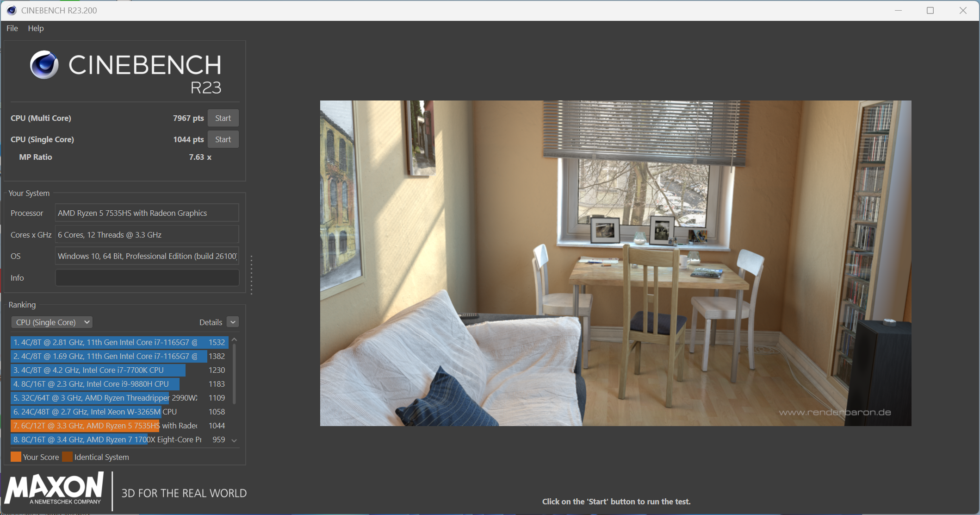Open the Help menu
This screenshot has height=515, width=980.
[36, 28]
